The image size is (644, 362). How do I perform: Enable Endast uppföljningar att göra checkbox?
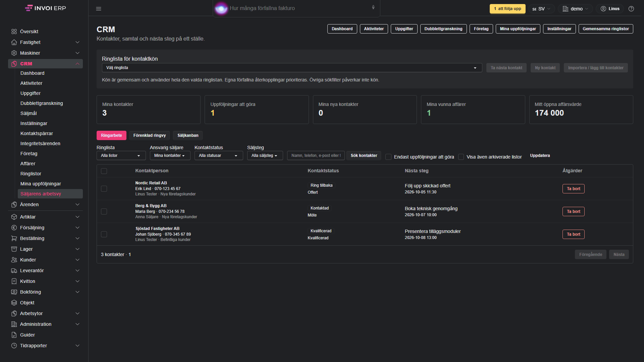coord(388,157)
